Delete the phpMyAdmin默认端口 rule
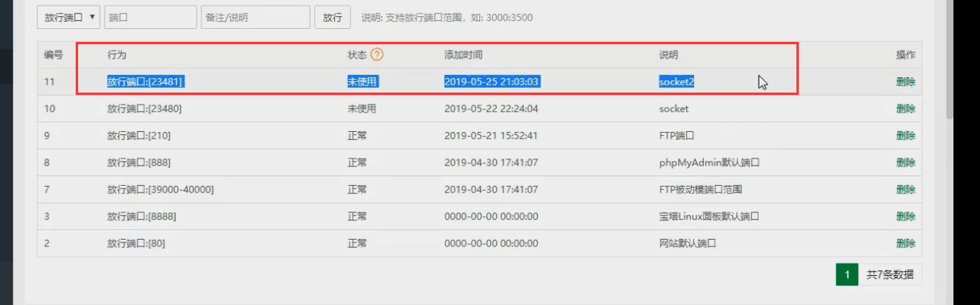Viewport: 980px width, 305px height. click(x=905, y=162)
